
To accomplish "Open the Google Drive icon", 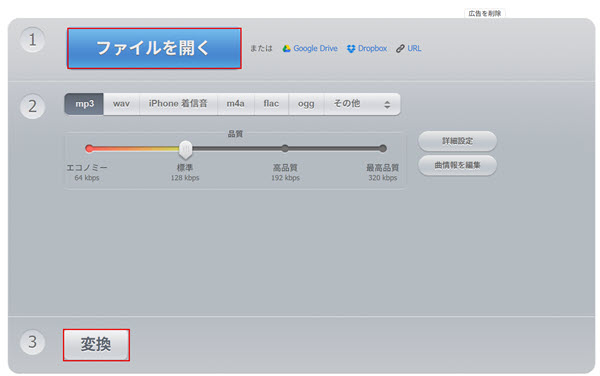I will pyautogui.click(x=286, y=49).
